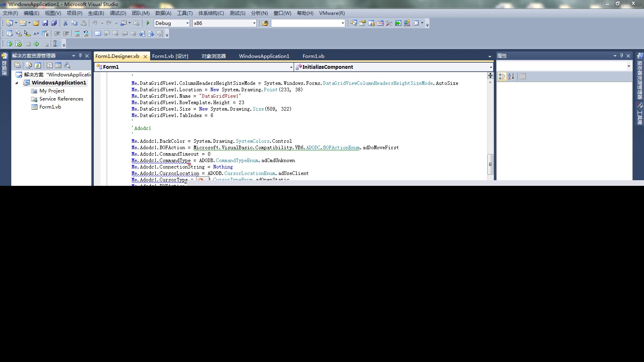The width and height of the screenshot is (644, 362).
Task: Switch to Form1.vb code tab
Action: pos(314,56)
